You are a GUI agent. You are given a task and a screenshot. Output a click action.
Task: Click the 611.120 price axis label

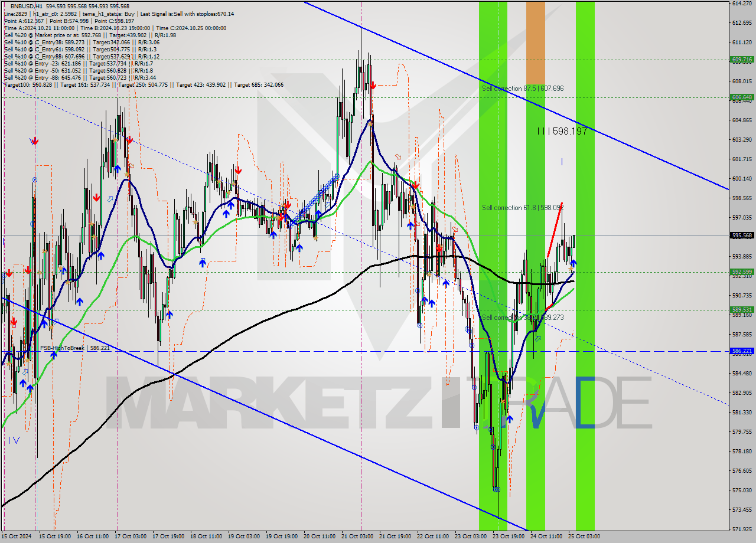[742, 42]
